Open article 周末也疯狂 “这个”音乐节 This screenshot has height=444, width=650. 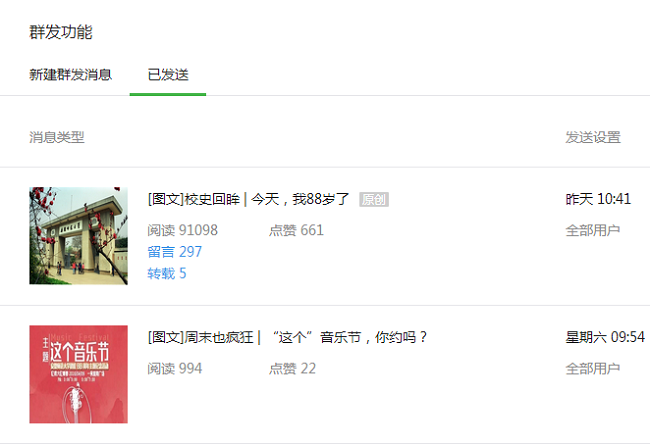click(x=287, y=337)
